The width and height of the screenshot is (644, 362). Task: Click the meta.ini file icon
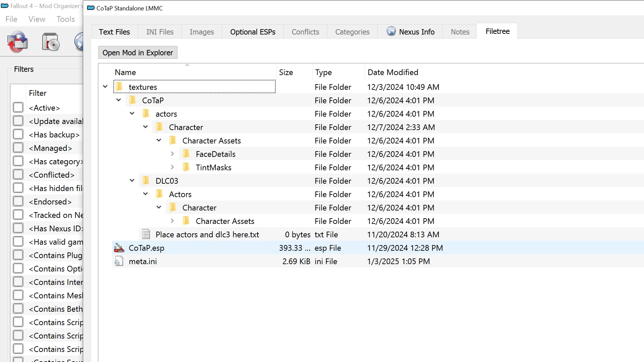click(x=119, y=261)
